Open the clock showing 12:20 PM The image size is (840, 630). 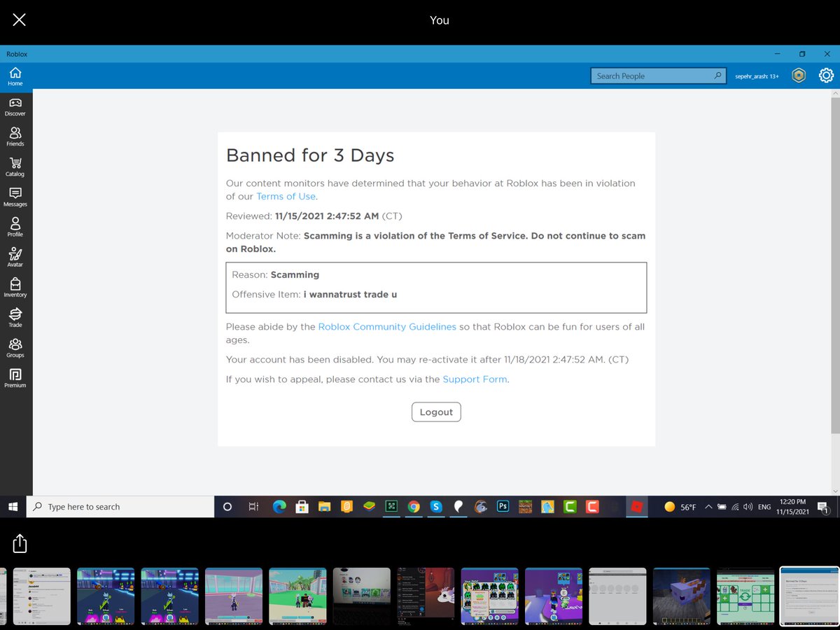(x=792, y=507)
